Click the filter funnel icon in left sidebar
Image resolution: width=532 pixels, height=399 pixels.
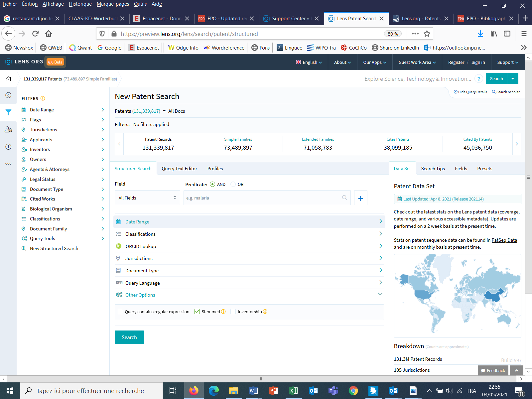click(x=8, y=112)
